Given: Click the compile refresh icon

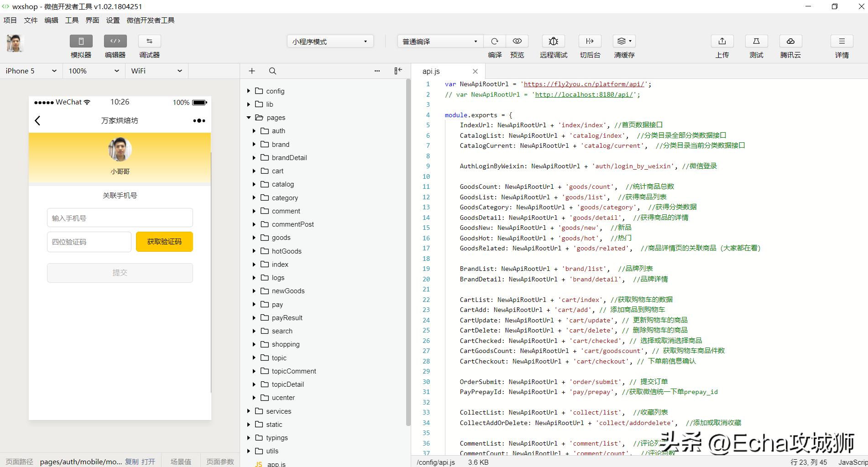Looking at the screenshot, I should point(494,42).
